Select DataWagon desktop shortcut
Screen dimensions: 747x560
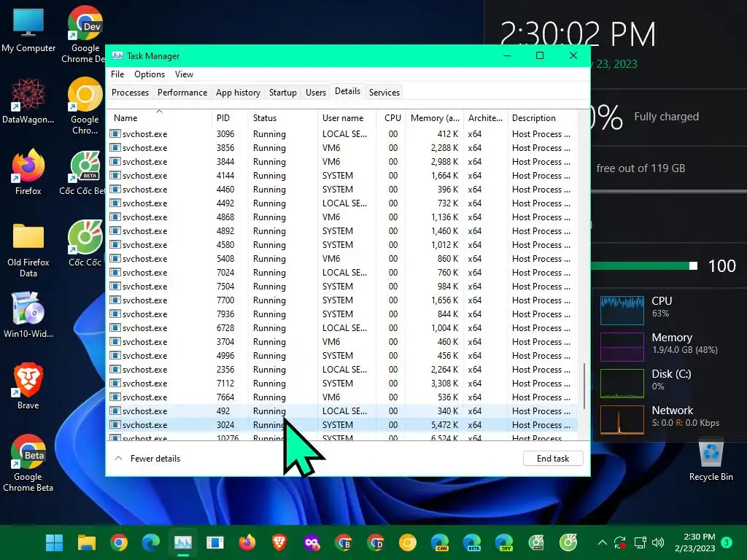pos(28,100)
